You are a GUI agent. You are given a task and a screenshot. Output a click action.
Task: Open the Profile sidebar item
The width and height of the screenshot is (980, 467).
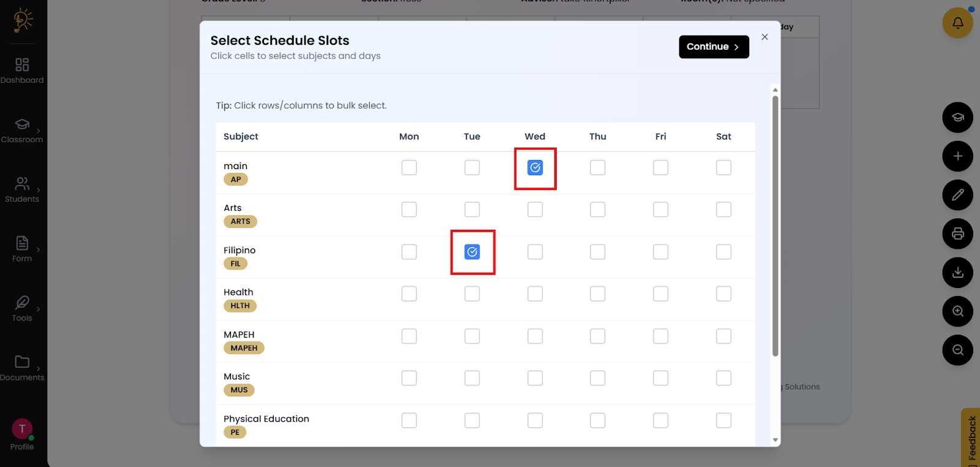(x=22, y=435)
